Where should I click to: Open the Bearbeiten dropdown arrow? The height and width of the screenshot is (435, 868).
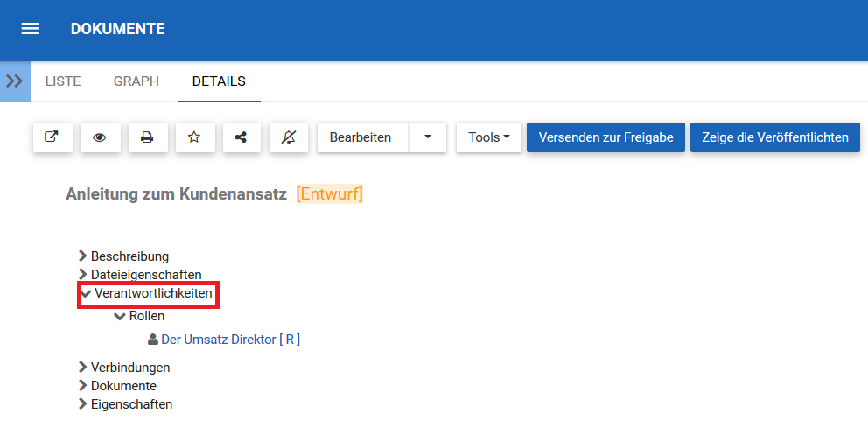(427, 137)
